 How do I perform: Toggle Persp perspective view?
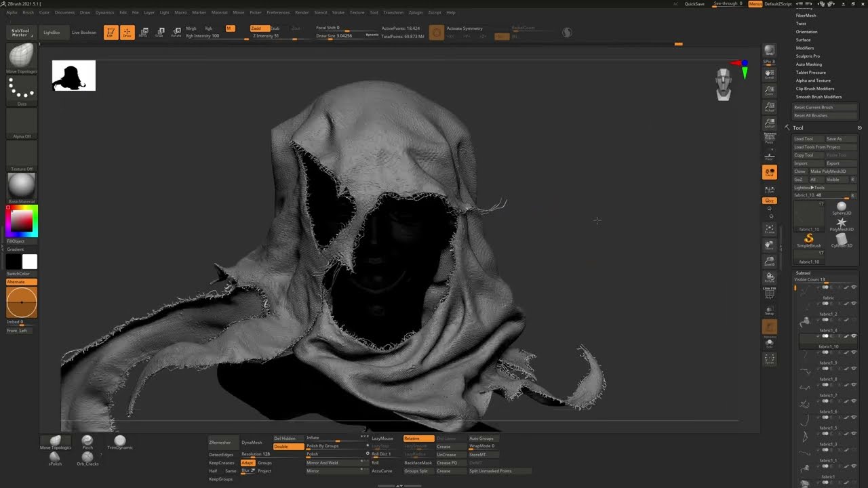click(x=769, y=139)
